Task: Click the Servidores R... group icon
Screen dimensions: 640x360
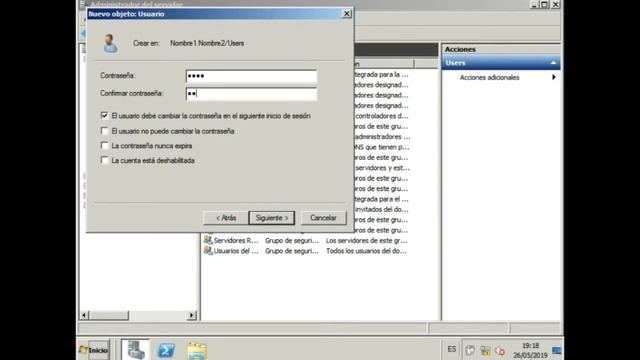Action: pyautogui.click(x=208, y=240)
